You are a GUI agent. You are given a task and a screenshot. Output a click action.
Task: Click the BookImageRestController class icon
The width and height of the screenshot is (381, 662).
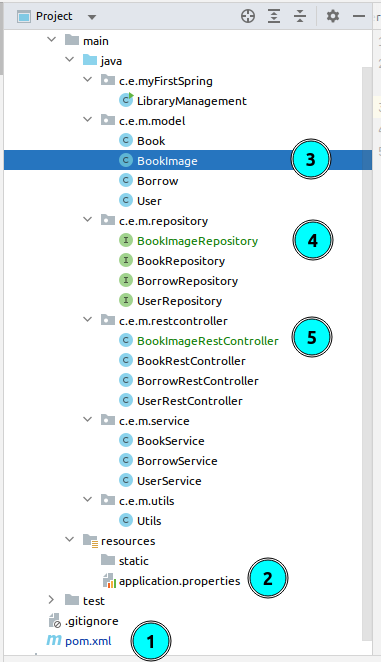[126, 340]
